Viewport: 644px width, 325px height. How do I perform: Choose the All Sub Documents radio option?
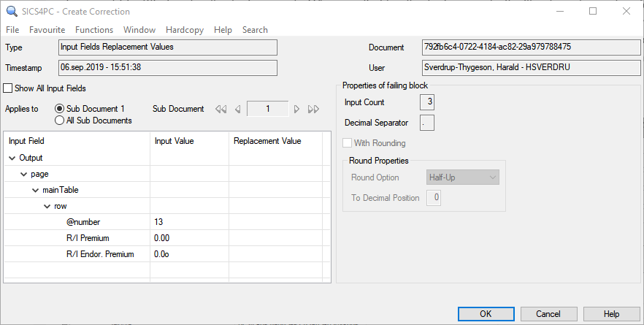tap(60, 121)
